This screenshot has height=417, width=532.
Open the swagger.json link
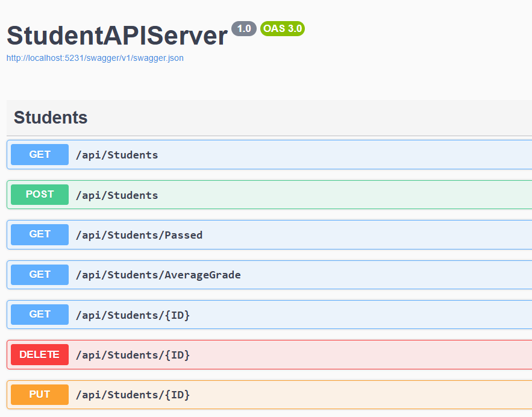tap(95, 58)
